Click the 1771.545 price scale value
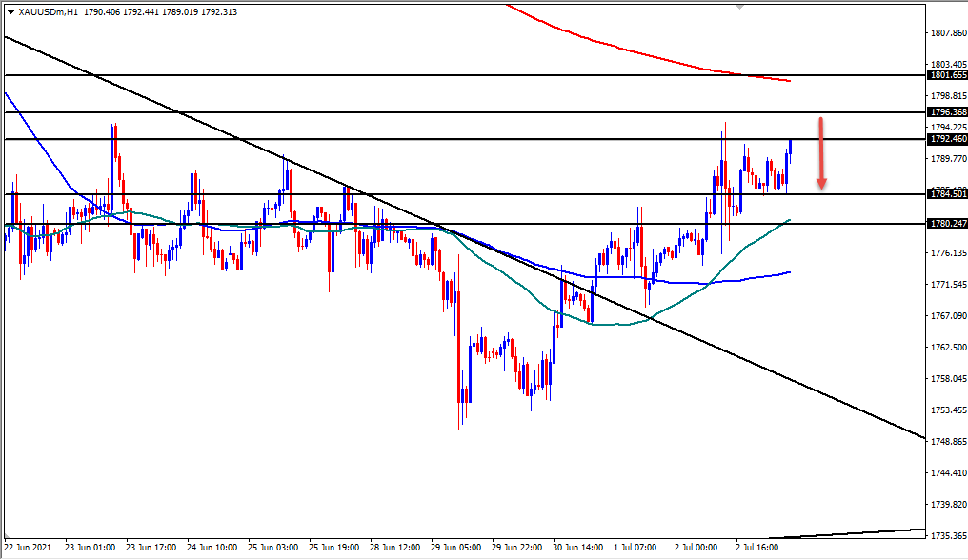 [949, 285]
